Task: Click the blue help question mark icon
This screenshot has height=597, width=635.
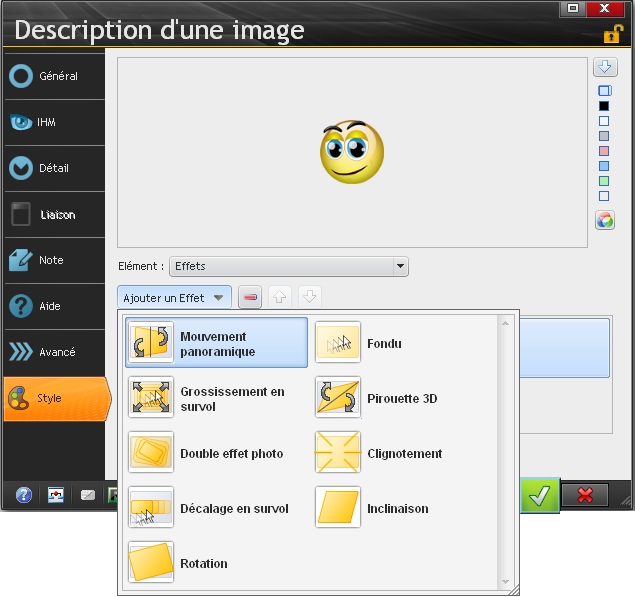Action: [x=24, y=495]
